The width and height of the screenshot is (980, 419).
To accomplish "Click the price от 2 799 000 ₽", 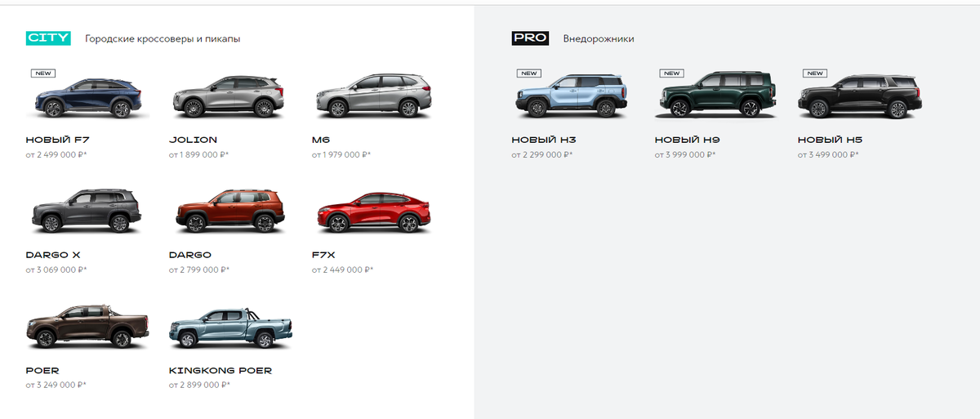I will [x=199, y=270].
